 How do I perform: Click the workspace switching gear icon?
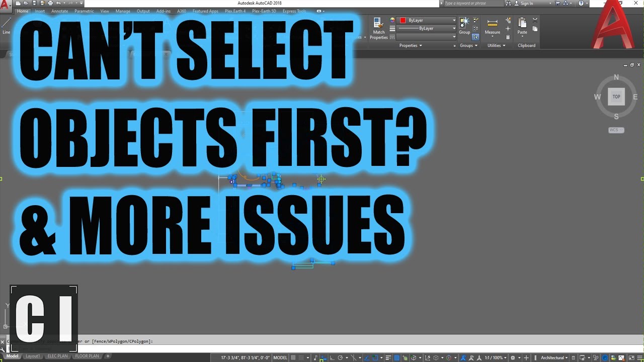pyautogui.click(x=512, y=358)
